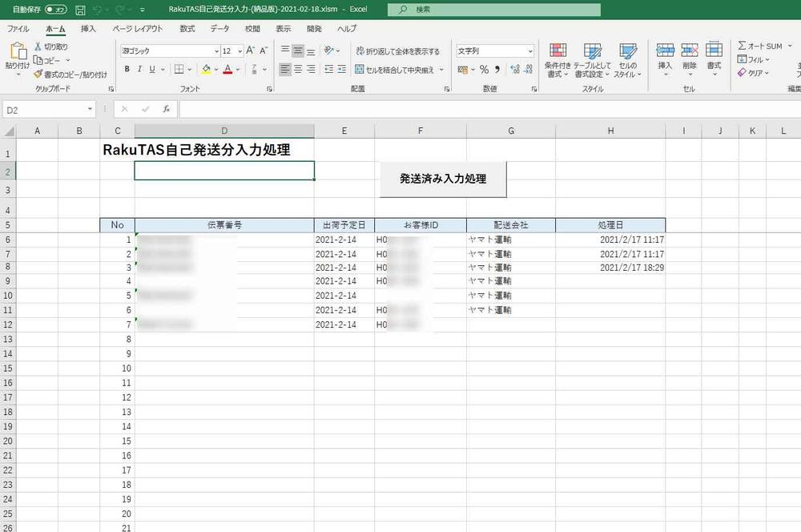Click Insert cells 挿入 icon
801x532 pixels.
pyautogui.click(x=665, y=50)
